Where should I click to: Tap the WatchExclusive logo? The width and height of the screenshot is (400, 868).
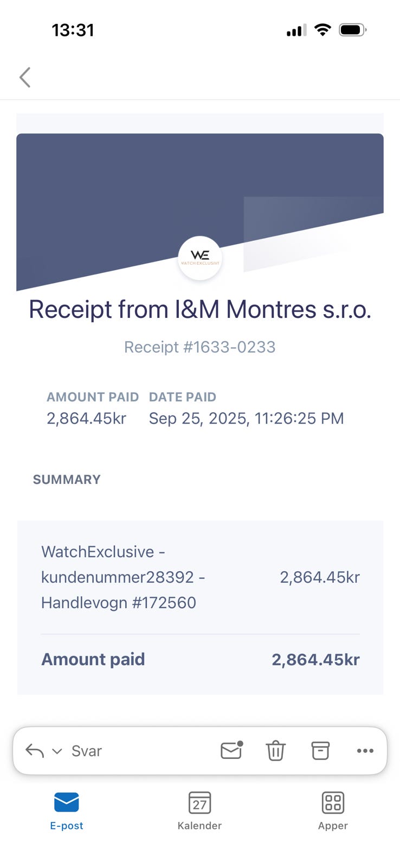[x=200, y=258]
